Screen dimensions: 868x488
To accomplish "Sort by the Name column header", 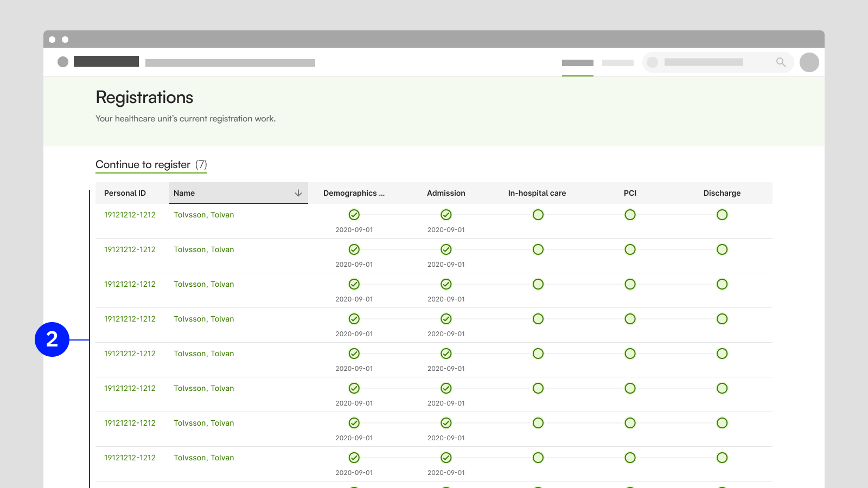I will [239, 193].
